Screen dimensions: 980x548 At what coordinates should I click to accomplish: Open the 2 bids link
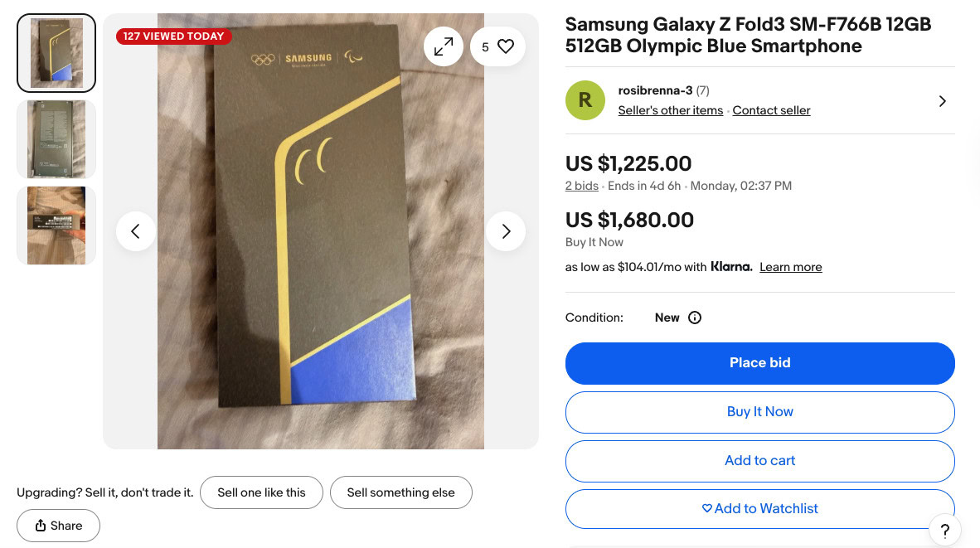tap(581, 186)
